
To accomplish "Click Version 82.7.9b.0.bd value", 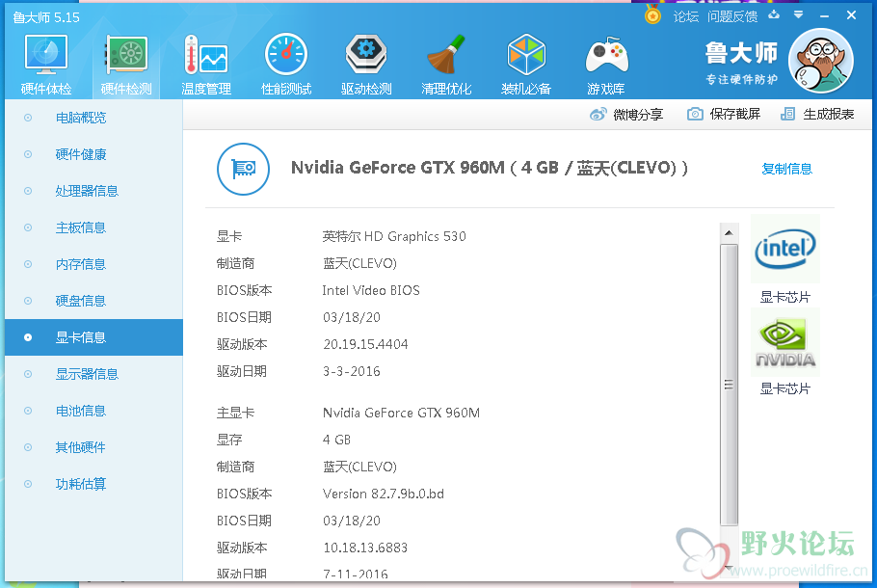I will [384, 494].
